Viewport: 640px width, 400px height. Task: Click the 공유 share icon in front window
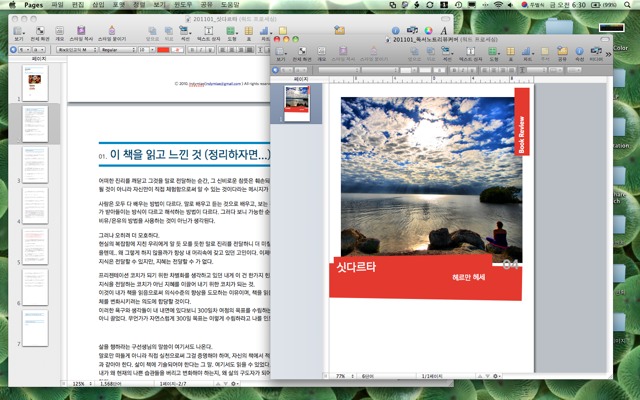562,51
